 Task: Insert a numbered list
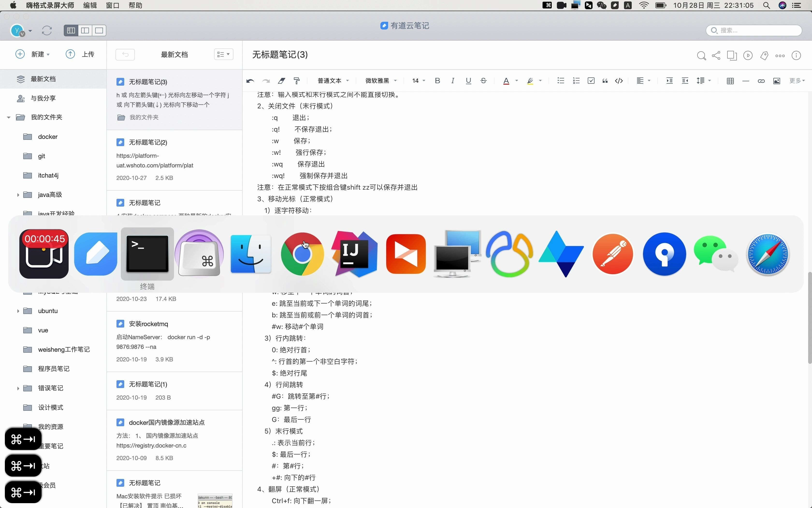pos(576,81)
